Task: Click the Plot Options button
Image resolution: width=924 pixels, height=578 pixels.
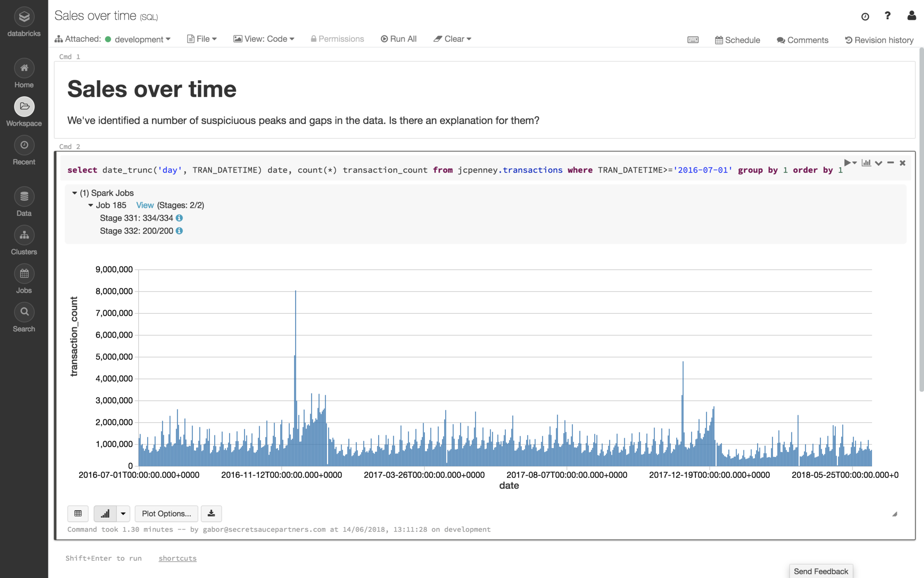Action: [166, 513]
